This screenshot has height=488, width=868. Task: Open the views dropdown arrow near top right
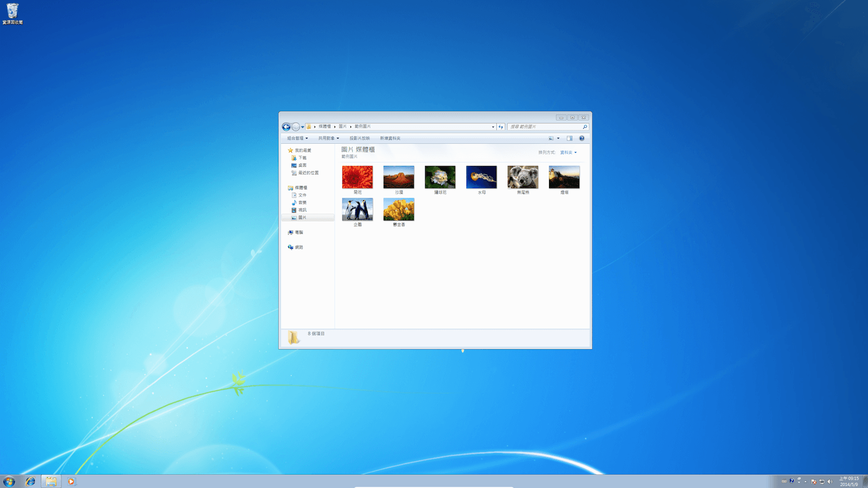(x=558, y=138)
